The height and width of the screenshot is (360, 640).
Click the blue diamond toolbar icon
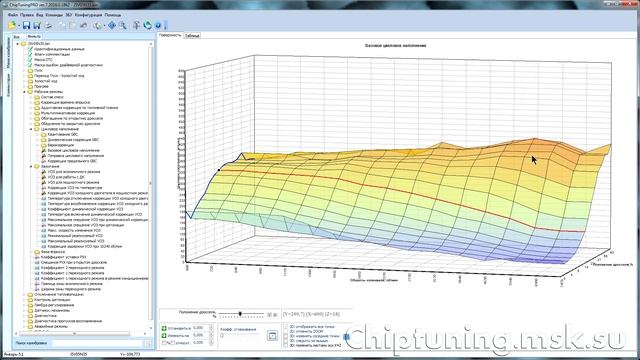click(112, 25)
